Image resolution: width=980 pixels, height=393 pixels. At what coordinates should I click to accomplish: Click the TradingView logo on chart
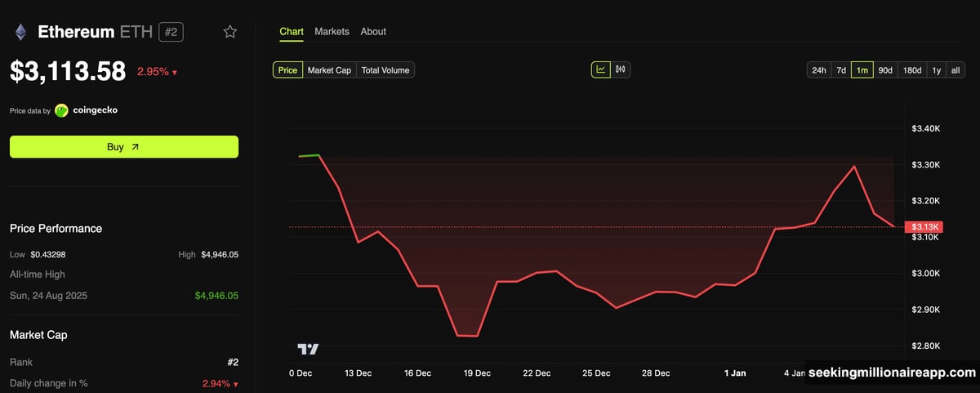pyautogui.click(x=308, y=349)
